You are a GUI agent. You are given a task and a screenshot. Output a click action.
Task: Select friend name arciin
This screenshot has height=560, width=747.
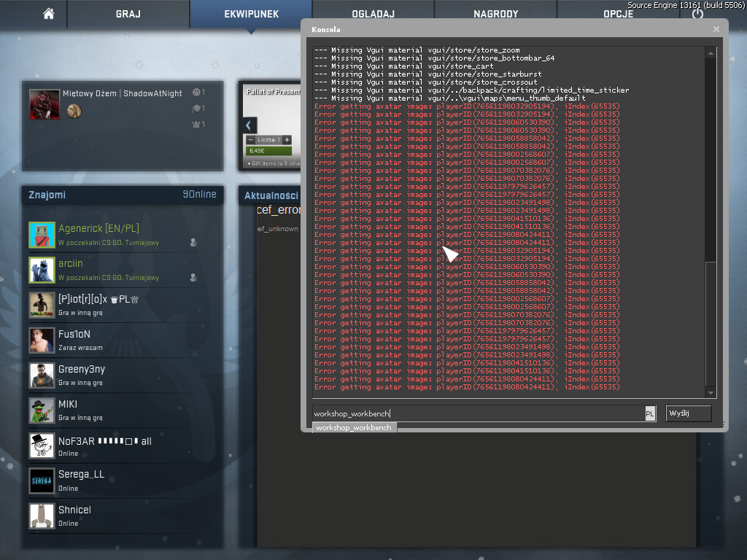(71, 263)
